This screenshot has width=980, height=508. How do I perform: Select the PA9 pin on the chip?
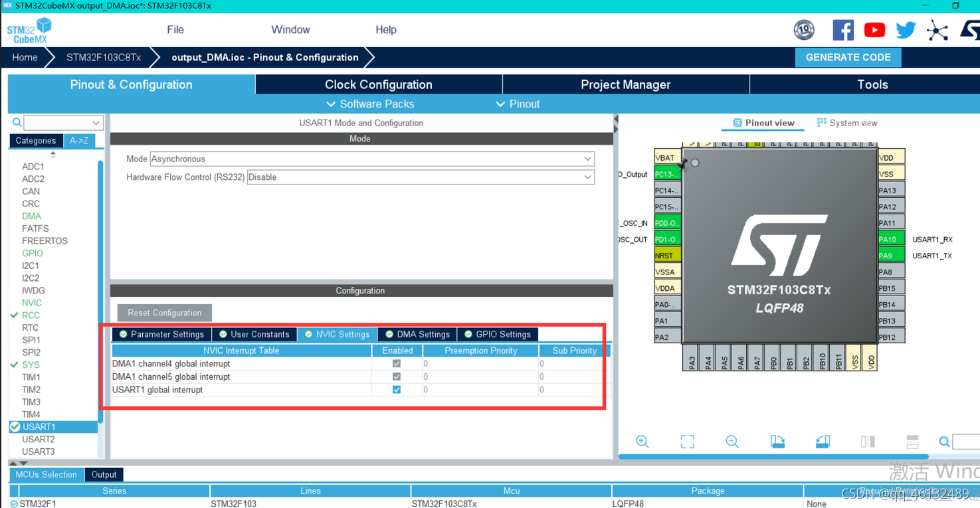(891, 256)
